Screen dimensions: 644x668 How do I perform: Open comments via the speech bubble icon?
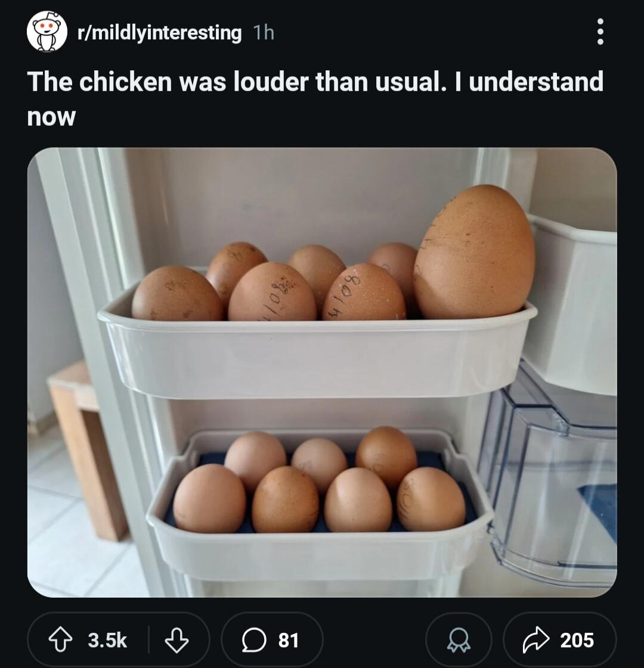point(254,640)
